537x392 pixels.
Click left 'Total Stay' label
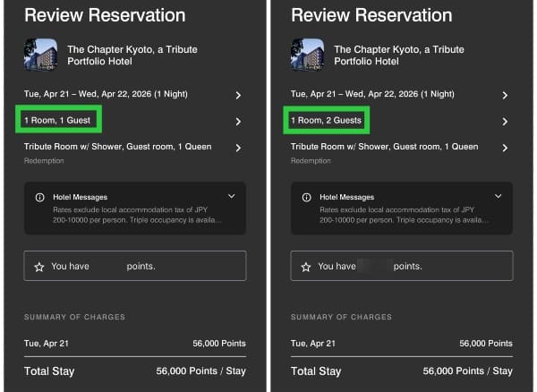(49, 371)
